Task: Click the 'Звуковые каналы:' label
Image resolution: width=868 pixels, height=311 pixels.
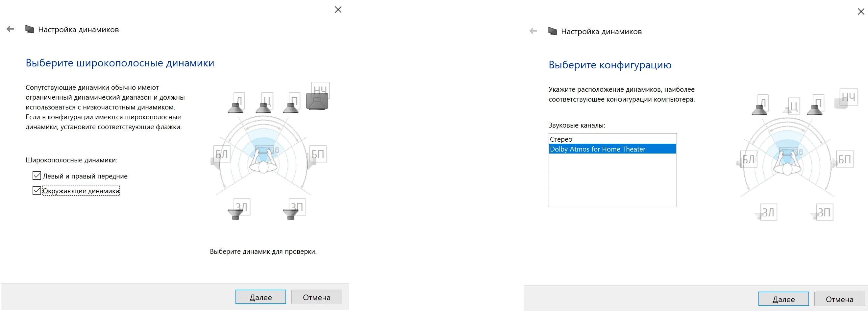Action: click(x=577, y=125)
